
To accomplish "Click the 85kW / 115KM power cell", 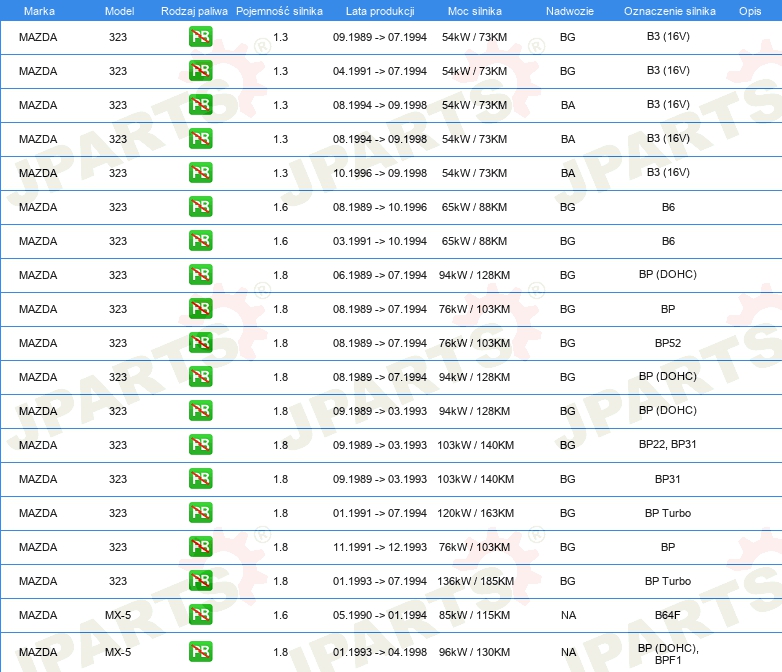I will pyautogui.click(x=474, y=615).
